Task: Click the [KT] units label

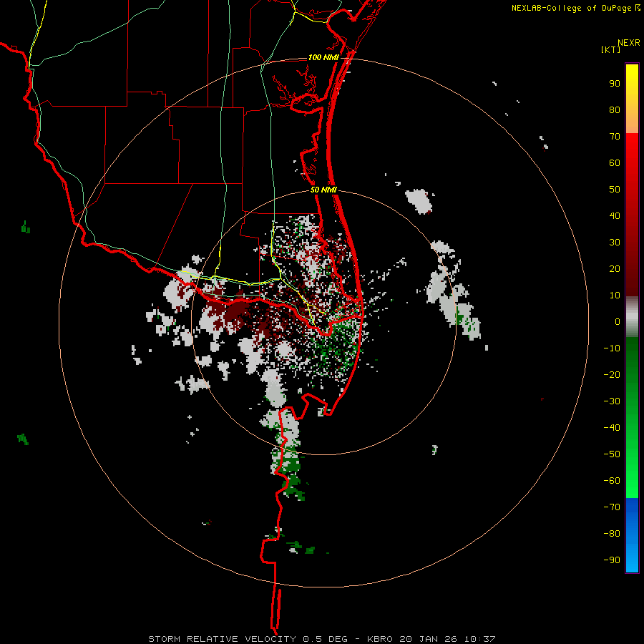Action: [x=610, y=49]
